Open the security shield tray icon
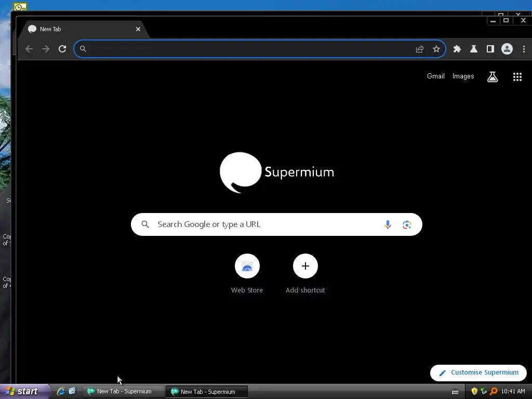This screenshot has width=532, height=399. tap(474, 392)
